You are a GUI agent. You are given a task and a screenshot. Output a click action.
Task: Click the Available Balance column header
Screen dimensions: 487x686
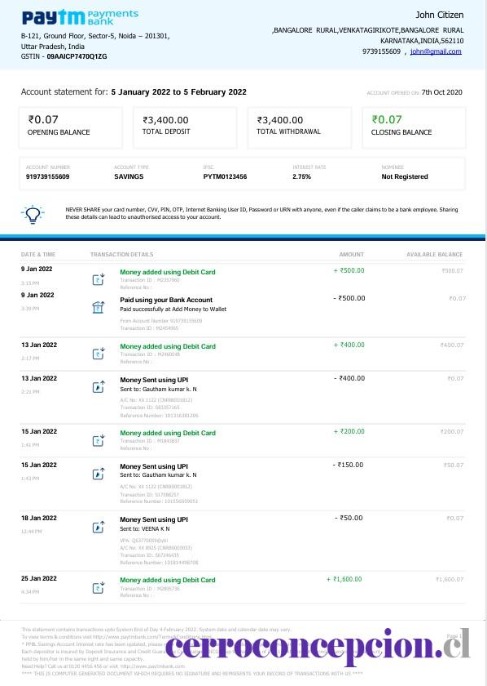[x=434, y=254]
